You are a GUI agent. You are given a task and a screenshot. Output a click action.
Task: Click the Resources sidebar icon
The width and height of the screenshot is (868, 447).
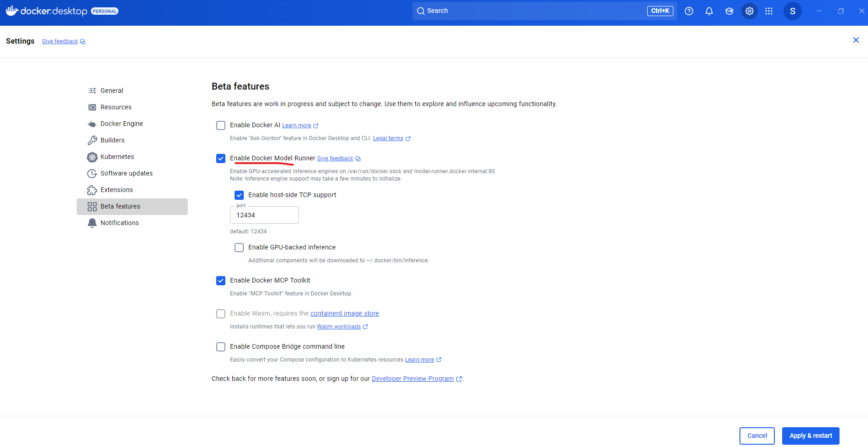point(92,107)
